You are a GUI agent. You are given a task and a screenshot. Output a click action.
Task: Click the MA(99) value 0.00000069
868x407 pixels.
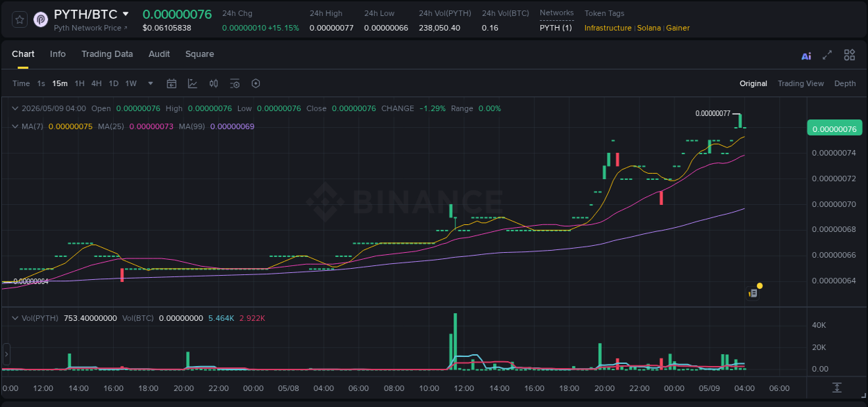pos(233,126)
